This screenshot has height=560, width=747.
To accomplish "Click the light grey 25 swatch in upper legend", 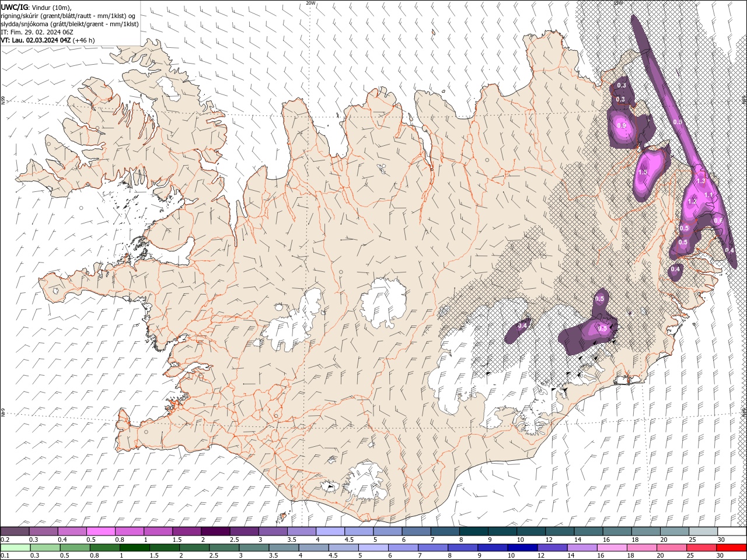I will click(704, 531).
